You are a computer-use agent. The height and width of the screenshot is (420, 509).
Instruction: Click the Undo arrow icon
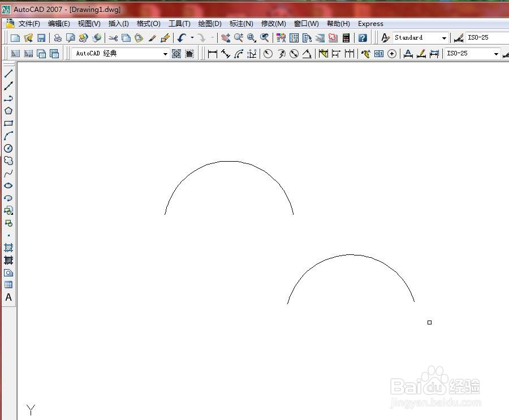click(182, 38)
